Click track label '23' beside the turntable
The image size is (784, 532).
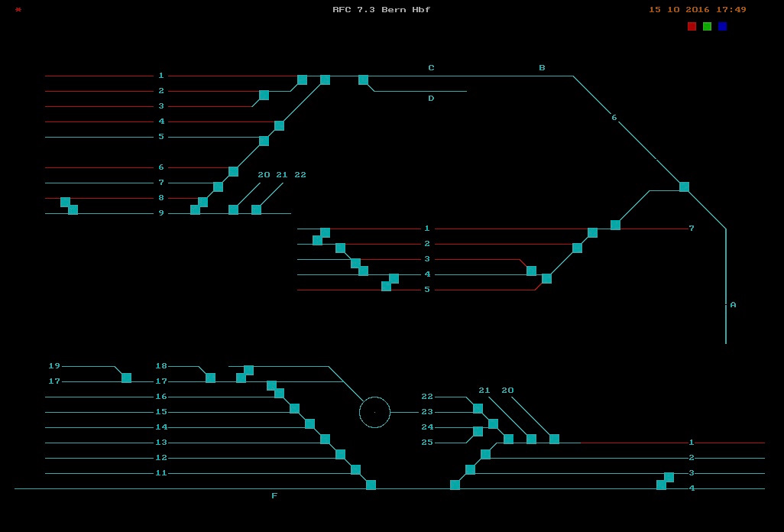(x=427, y=412)
